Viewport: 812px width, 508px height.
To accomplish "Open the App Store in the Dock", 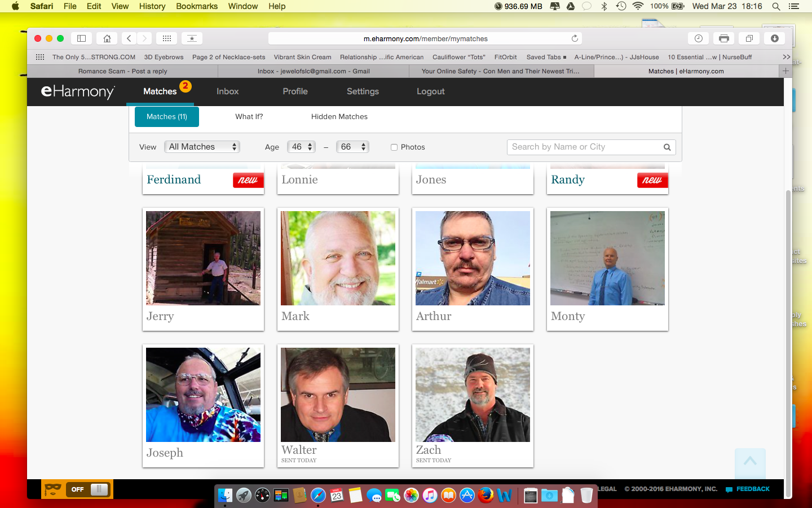I will coord(467,496).
